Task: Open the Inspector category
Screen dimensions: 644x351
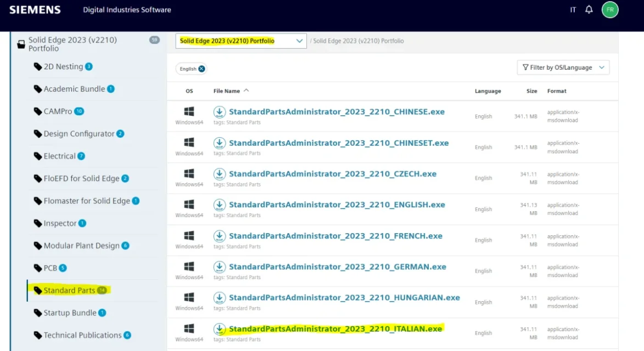Action: click(x=60, y=223)
